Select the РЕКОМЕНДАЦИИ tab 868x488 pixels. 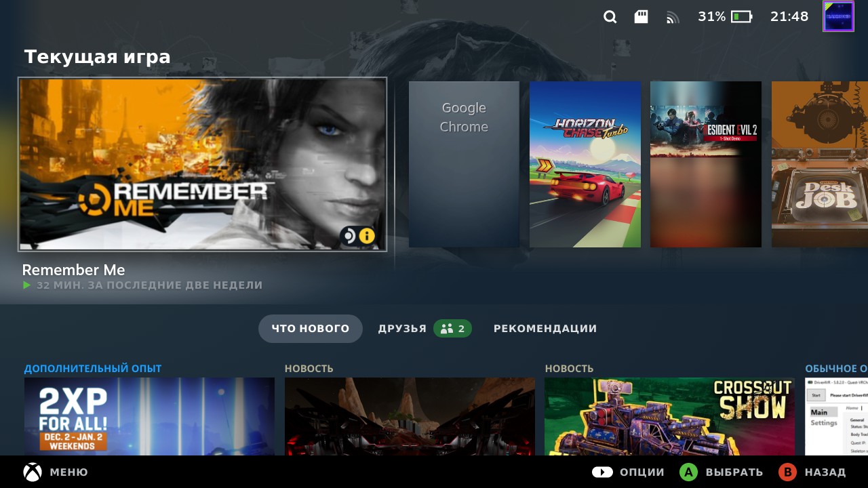(x=545, y=329)
